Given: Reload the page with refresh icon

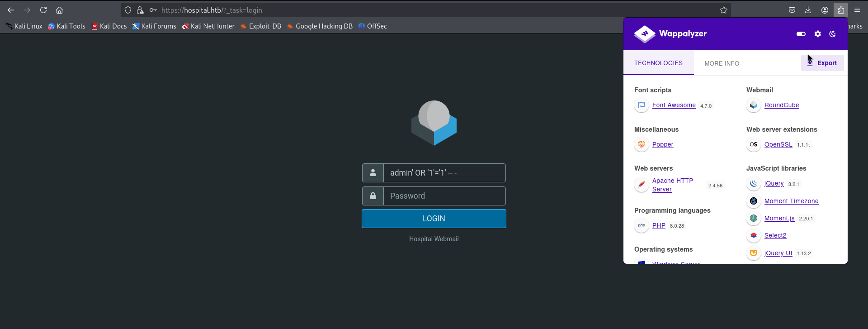Looking at the screenshot, I should point(43,10).
